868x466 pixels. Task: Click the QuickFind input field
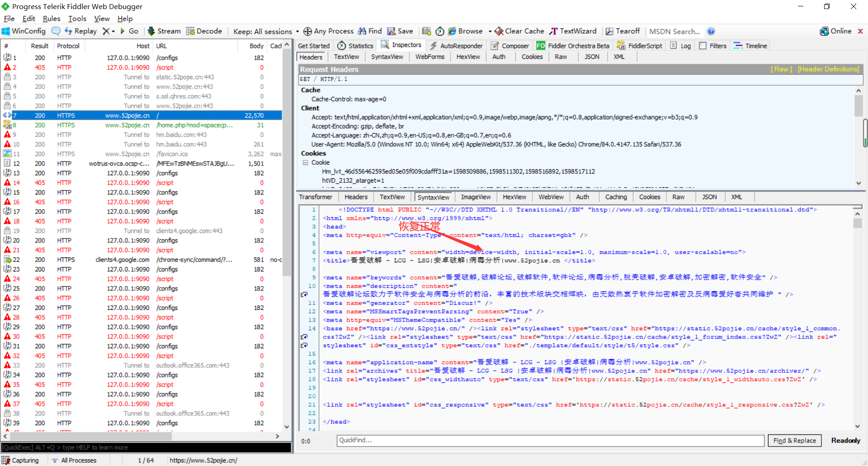point(550,441)
